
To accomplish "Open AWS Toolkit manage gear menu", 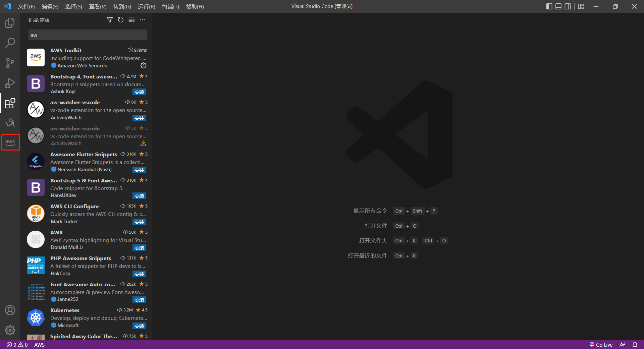I will (143, 65).
